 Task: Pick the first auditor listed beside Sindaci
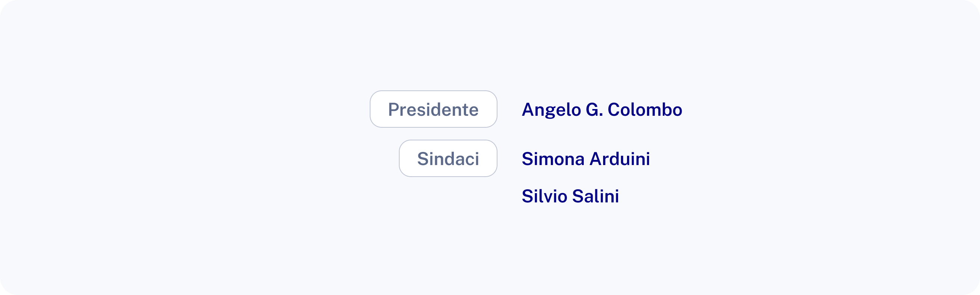tap(586, 159)
